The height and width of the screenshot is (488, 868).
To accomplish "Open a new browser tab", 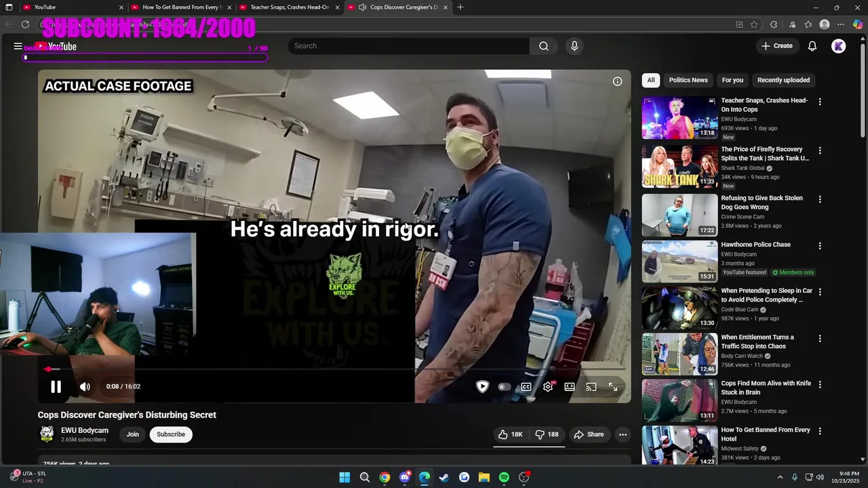I will point(460,7).
